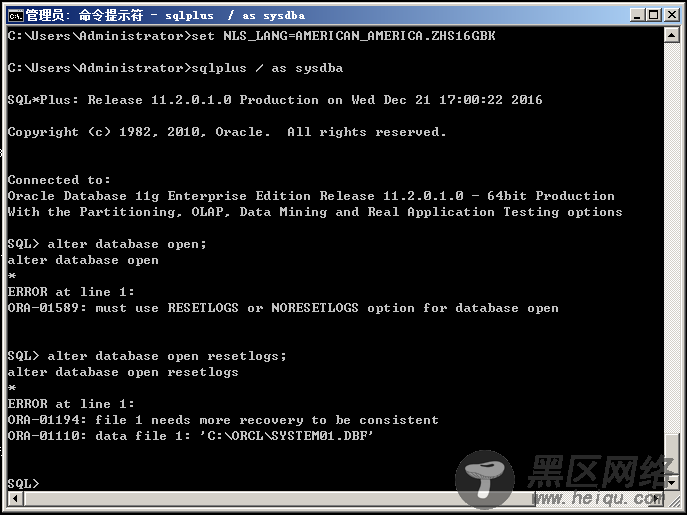Click the last empty 'SQL>' prompt
This screenshot has height=515, width=687.
click(x=23, y=484)
